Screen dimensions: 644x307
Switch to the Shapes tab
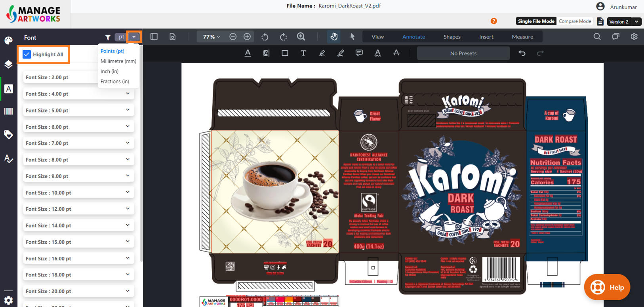pyautogui.click(x=452, y=37)
